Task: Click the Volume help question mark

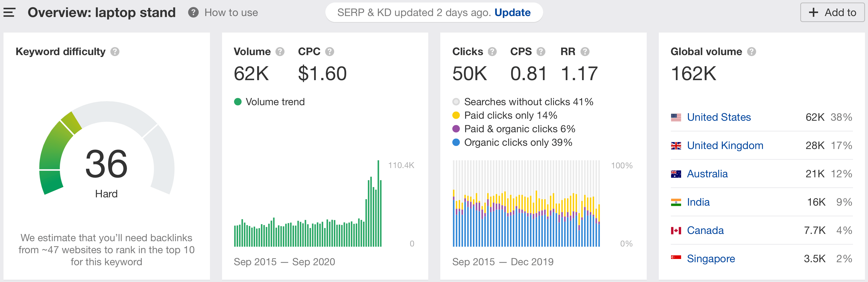Action: click(280, 52)
